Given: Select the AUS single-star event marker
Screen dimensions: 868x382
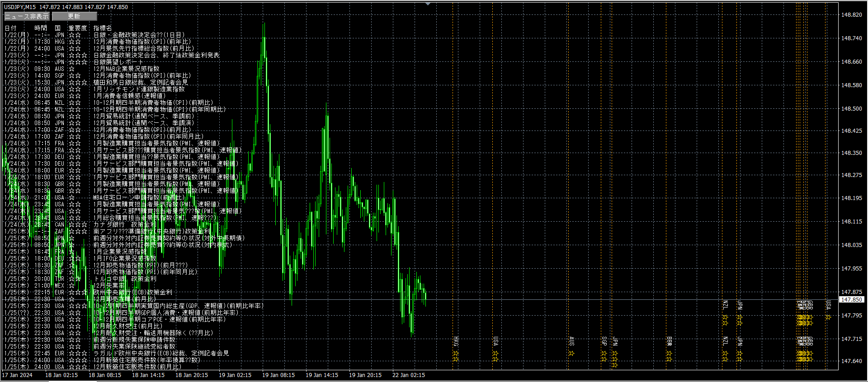Looking at the screenshot, I should coord(571,353).
